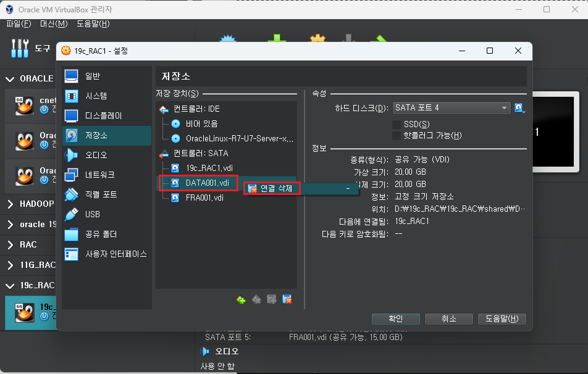Select the OracleLinux-R7-U7-Server ISO entry
Screen dimensions: 588x374
[x=239, y=139]
